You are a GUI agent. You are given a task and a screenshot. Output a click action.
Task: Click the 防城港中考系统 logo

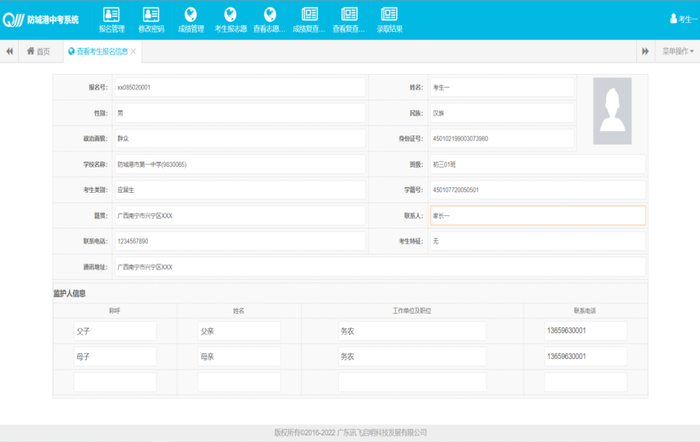(x=45, y=19)
